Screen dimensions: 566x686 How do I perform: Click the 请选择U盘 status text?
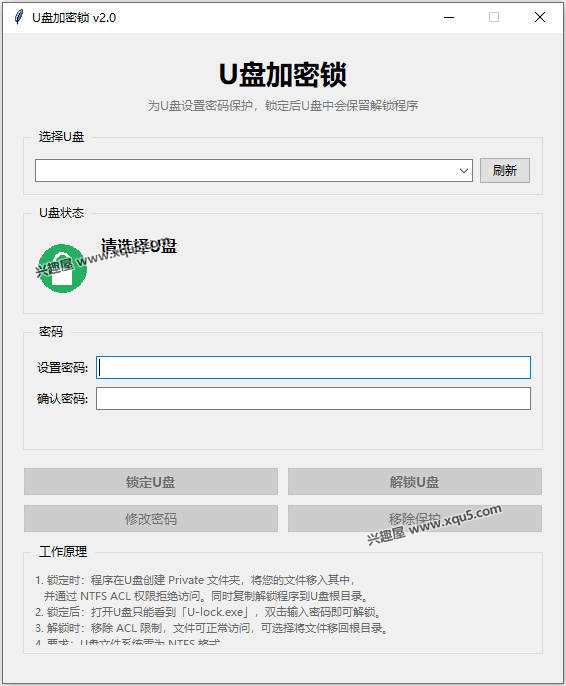coord(139,246)
